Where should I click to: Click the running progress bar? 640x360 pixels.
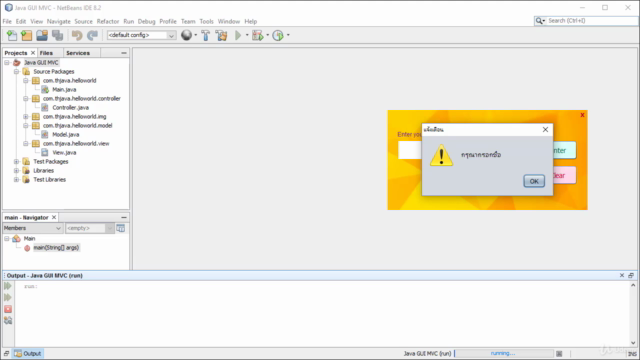(x=504, y=353)
